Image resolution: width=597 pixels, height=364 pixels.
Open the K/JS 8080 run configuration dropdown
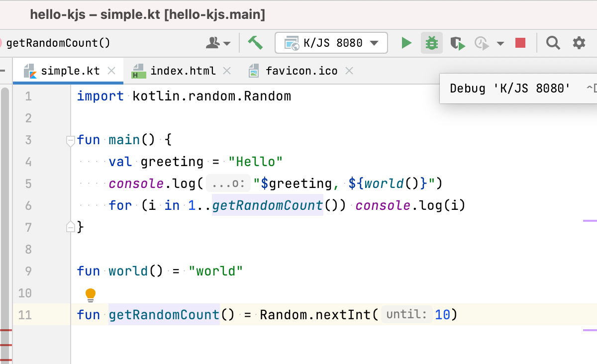click(x=331, y=43)
